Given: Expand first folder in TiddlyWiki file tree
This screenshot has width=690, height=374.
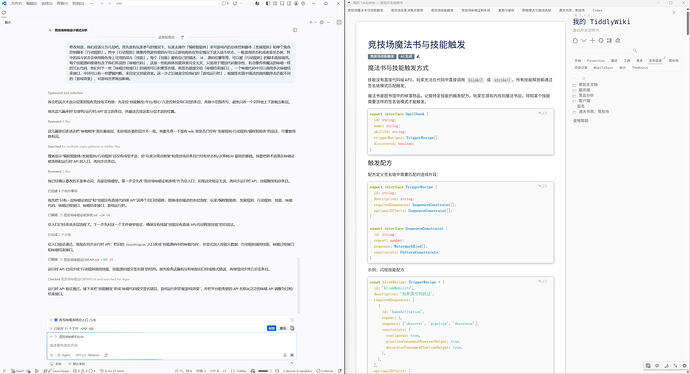Looking at the screenshot, I should click(x=574, y=84).
